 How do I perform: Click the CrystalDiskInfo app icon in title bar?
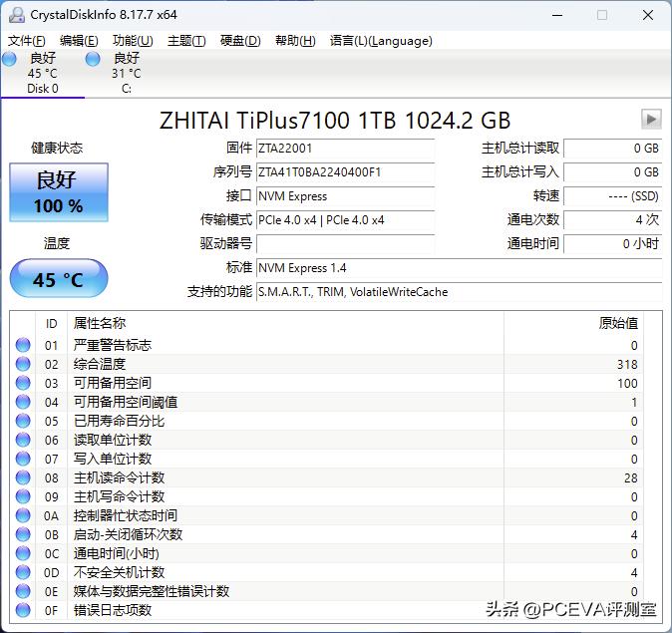click(16, 15)
